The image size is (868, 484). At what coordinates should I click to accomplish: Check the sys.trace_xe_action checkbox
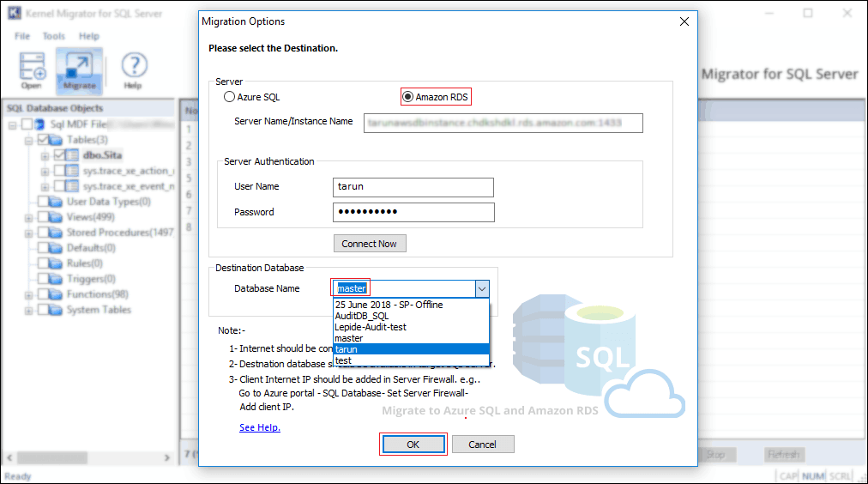[59, 171]
